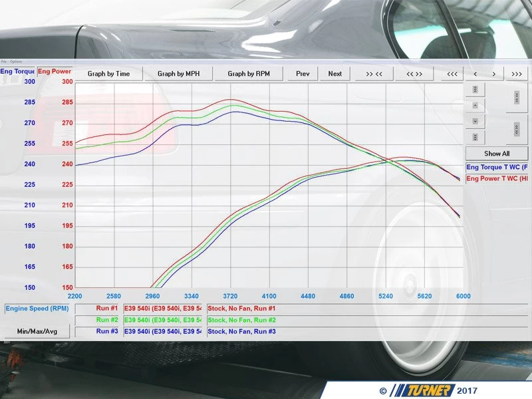This screenshot has width=532, height=399.
Task: Click the ">> <<" horizontal compress button
Action: click(374, 74)
